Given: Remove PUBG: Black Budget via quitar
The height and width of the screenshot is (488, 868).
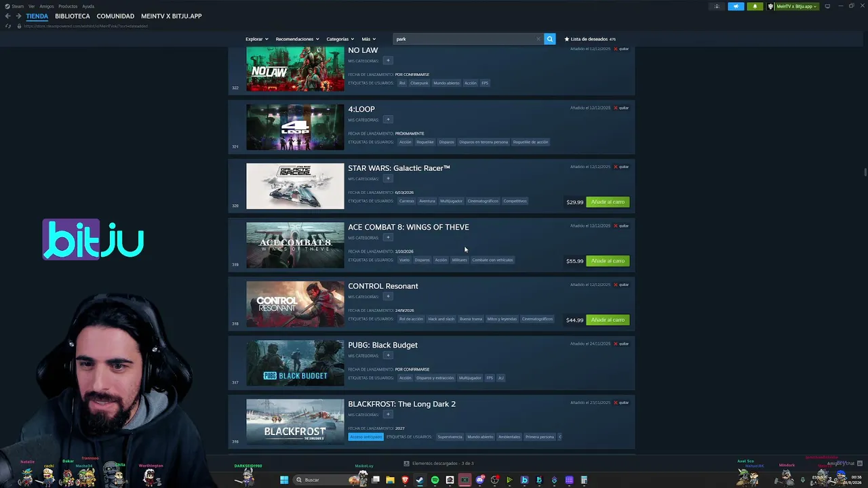Looking at the screenshot, I should [621, 344].
